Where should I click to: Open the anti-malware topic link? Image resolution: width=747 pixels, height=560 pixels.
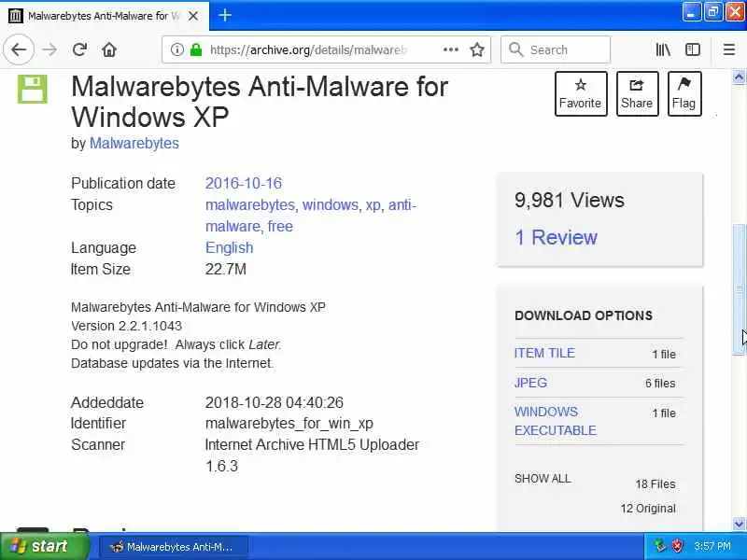click(311, 216)
